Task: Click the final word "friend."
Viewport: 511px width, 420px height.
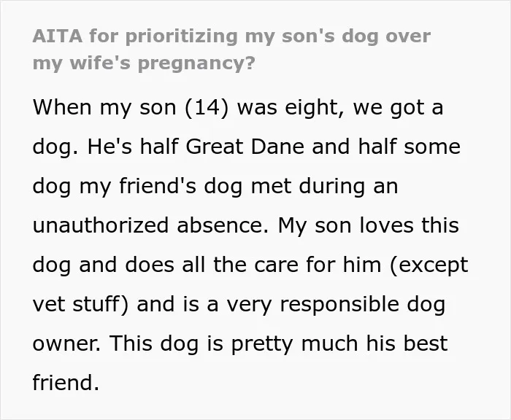Action: 66,383
